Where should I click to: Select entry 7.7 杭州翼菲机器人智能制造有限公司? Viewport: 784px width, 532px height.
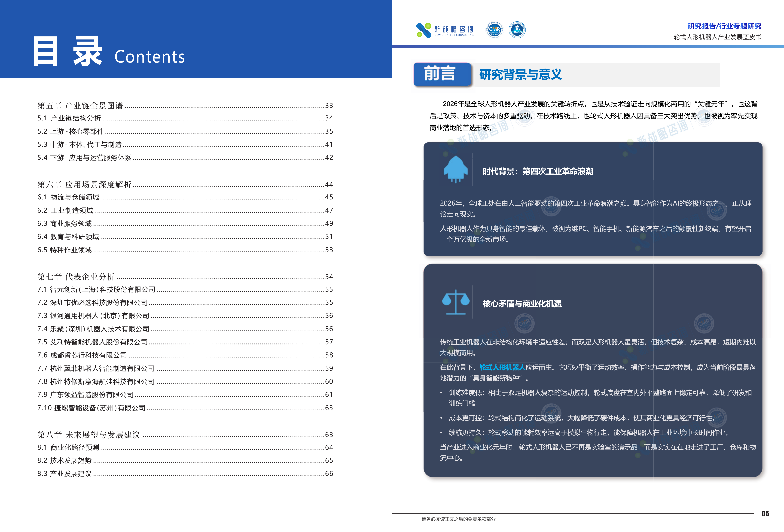click(185, 368)
